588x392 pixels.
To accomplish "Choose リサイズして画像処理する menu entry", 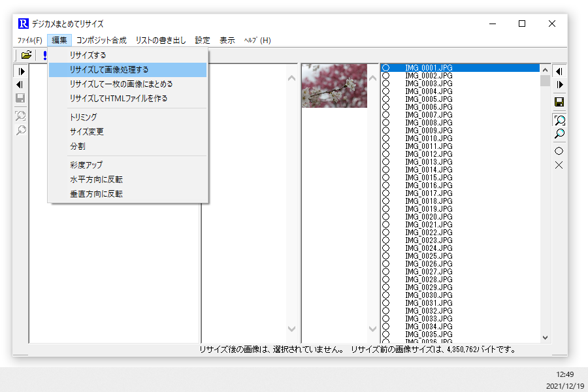I will point(127,70).
